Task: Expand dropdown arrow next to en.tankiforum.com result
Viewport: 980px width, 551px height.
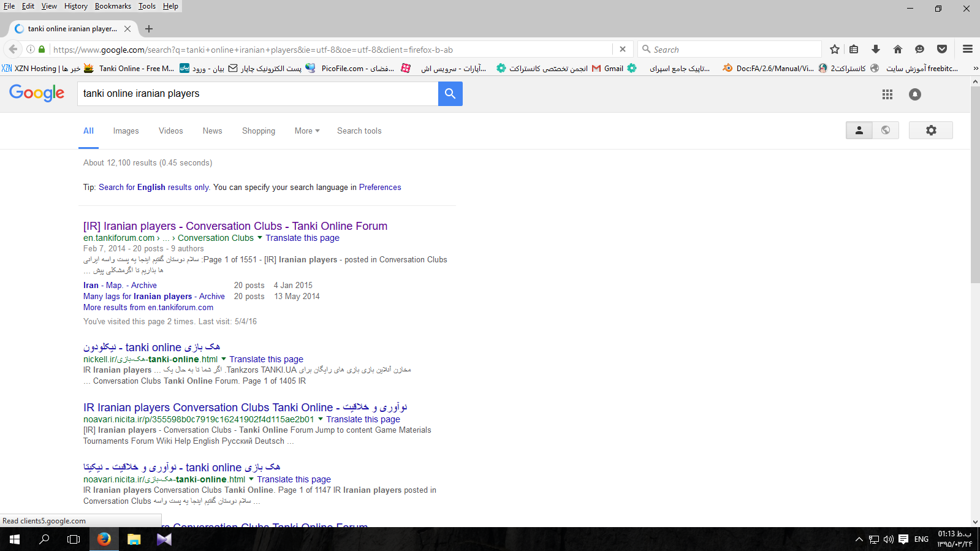Action: [260, 238]
